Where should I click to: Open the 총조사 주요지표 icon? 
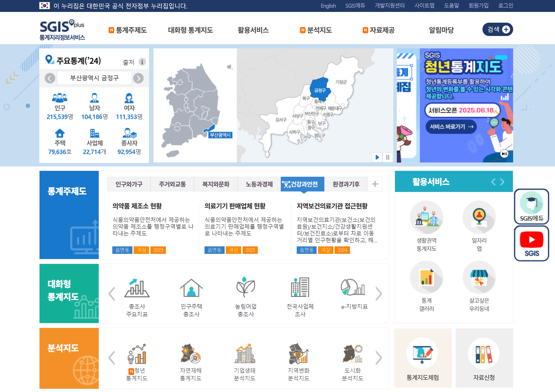[x=137, y=288]
